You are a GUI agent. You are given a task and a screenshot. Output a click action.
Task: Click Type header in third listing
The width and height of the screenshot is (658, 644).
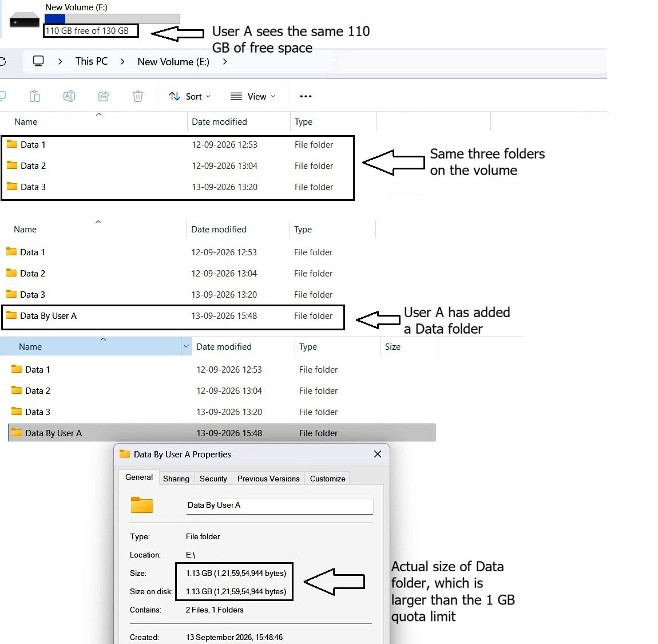[308, 347]
